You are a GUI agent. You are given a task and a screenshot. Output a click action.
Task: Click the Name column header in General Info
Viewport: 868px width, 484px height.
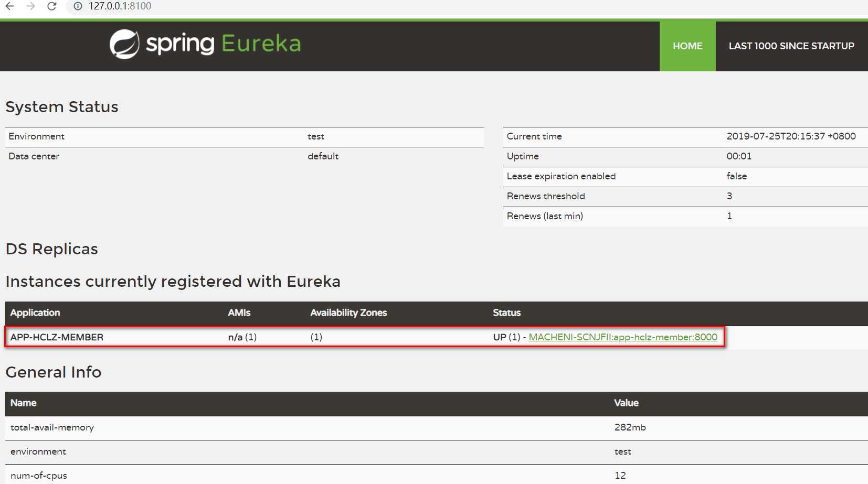[23, 403]
